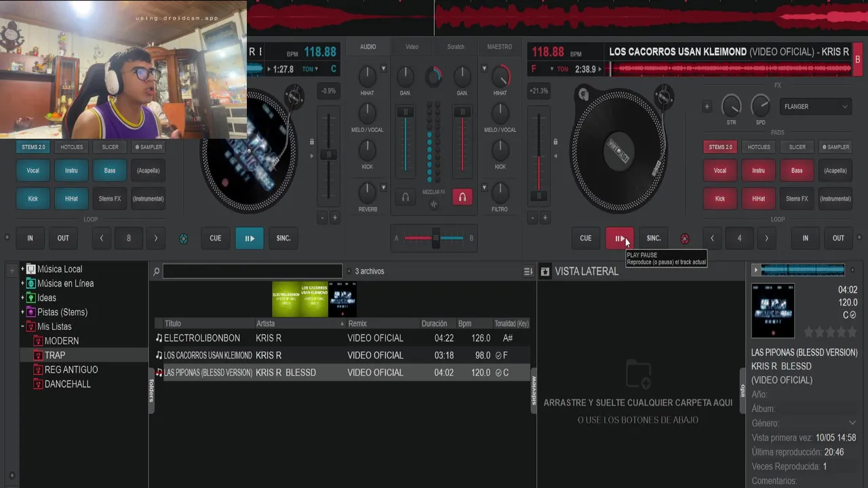Halve right deck loop length arrow
Screen dimensions: 868x488
(x=712, y=238)
